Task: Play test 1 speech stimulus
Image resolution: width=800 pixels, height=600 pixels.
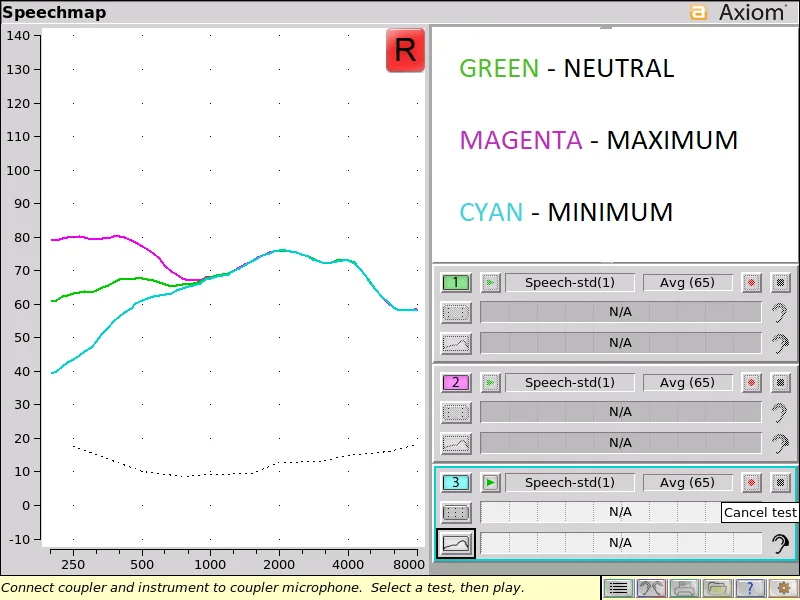Action: [x=490, y=283]
